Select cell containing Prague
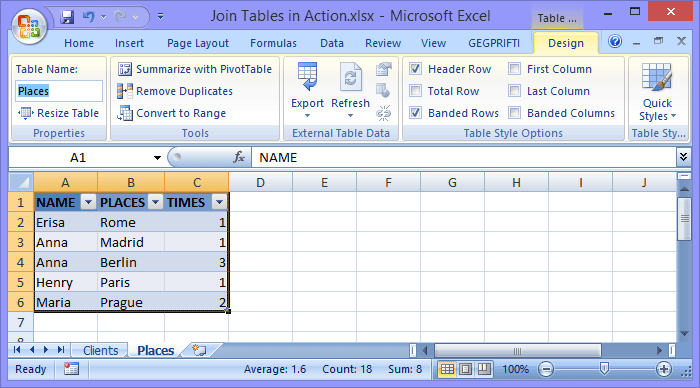The height and width of the screenshot is (388, 700). [x=131, y=302]
